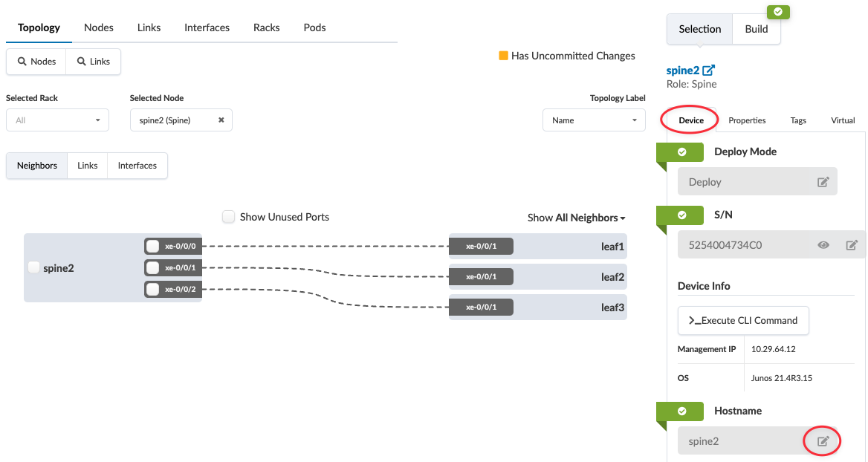
Task: Clear the selected node spine2
Action: pos(221,120)
